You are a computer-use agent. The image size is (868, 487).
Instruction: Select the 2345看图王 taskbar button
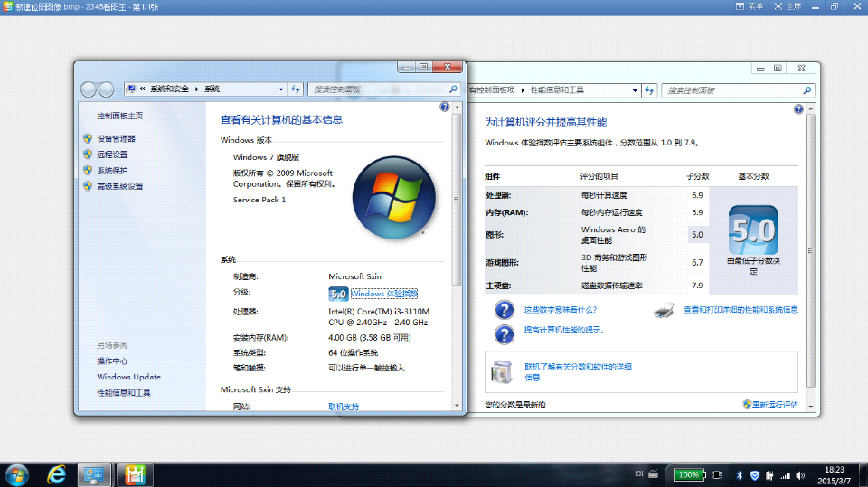[x=135, y=475]
